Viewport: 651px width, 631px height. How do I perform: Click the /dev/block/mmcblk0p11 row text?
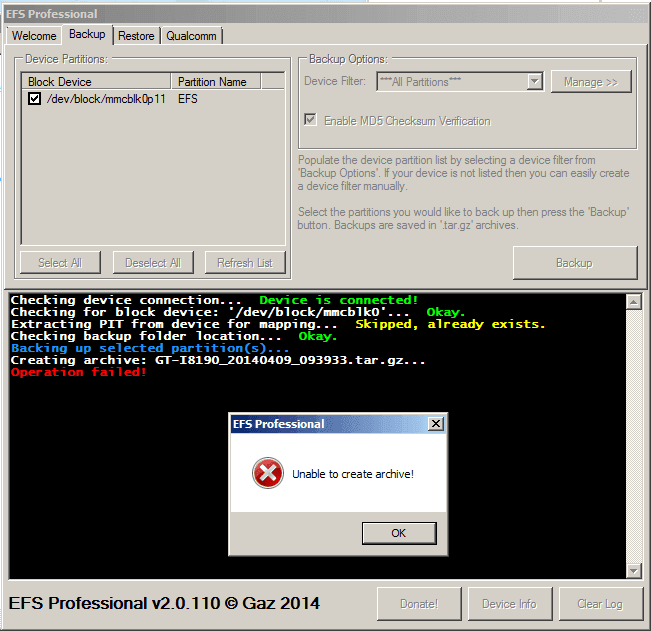106,99
